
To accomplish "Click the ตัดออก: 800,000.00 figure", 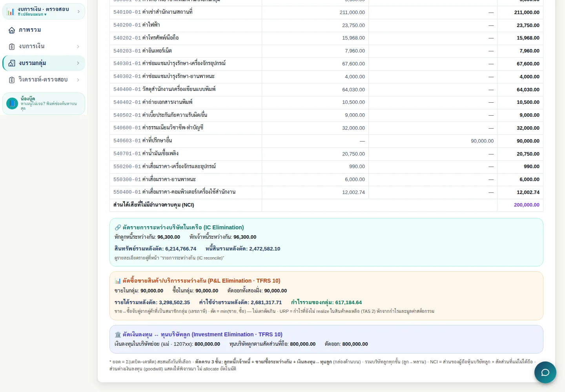I will click(x=346, y=344).
